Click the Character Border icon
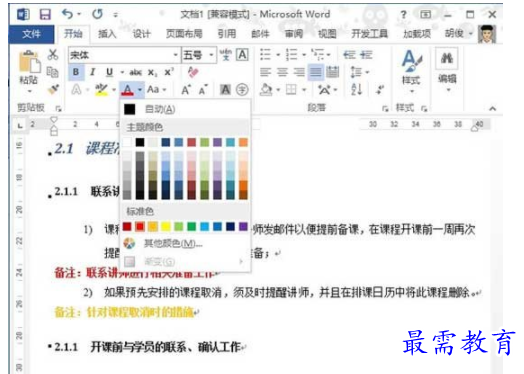 click(242, 55)
